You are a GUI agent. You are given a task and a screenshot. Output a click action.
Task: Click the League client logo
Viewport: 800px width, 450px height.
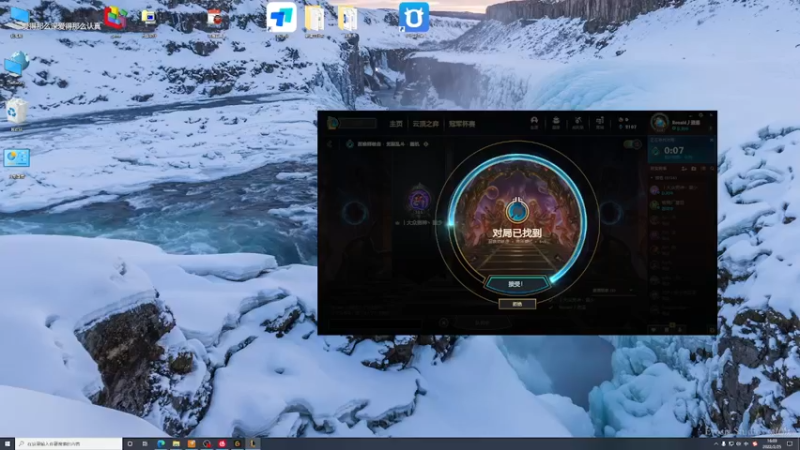(333, 123)
